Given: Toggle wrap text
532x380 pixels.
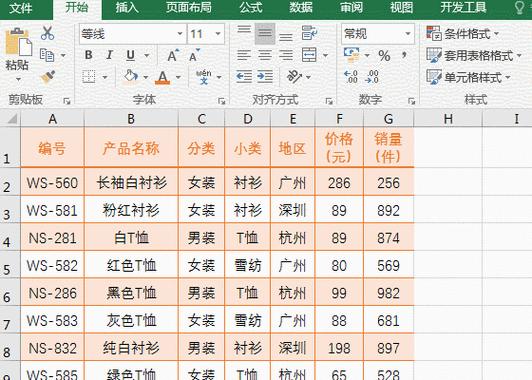Looking at the screenshot, I should tap(309, 33).
